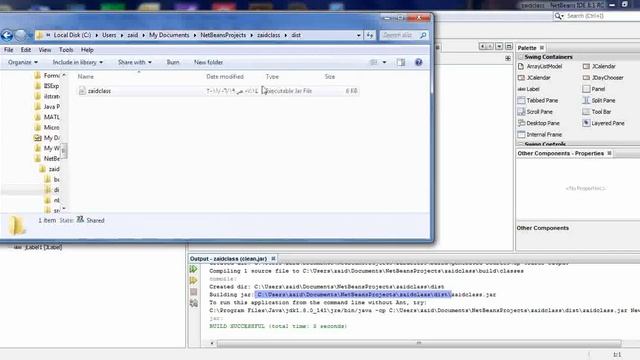The width and height of the screenshot is (640, 360).
Task: Click Users in the breadcrumb path
Action: 109,36
